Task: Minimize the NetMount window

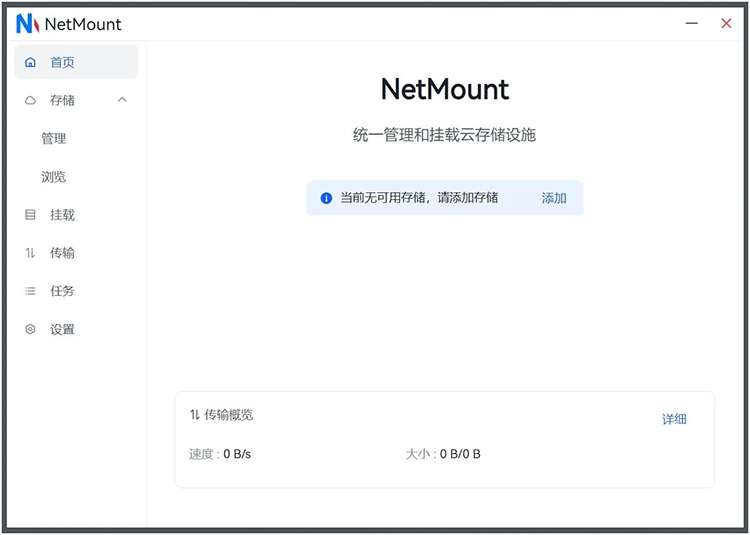Action: [691, 23]
